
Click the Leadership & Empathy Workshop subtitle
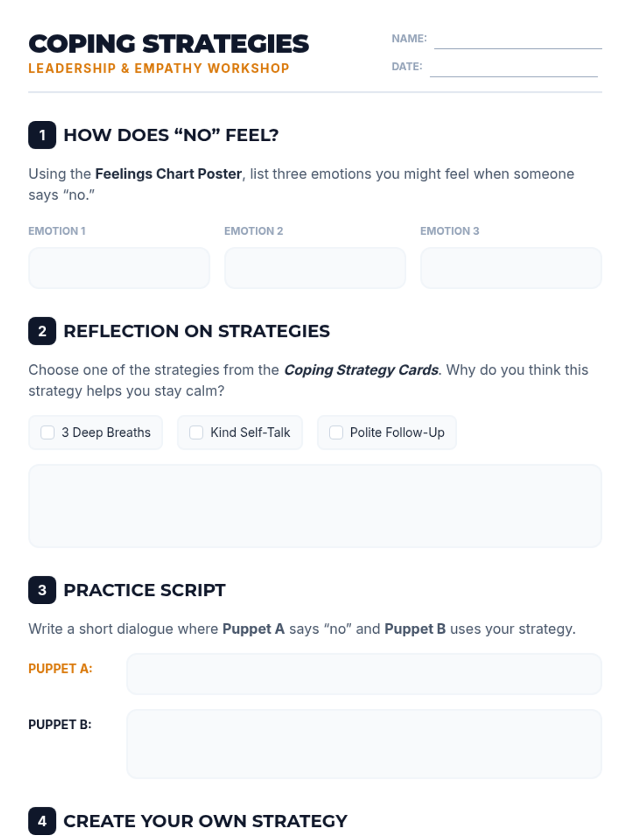pyautogui.click(x=159, y=68)
